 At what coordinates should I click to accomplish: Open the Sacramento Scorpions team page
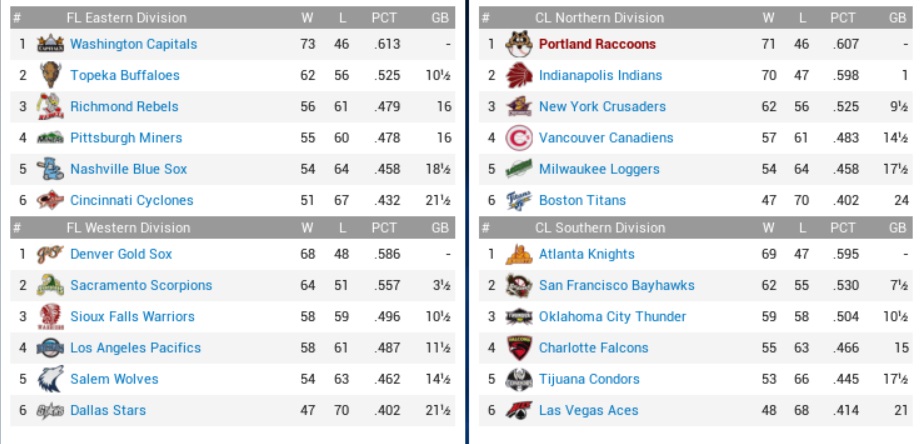[x=141, y=285]
